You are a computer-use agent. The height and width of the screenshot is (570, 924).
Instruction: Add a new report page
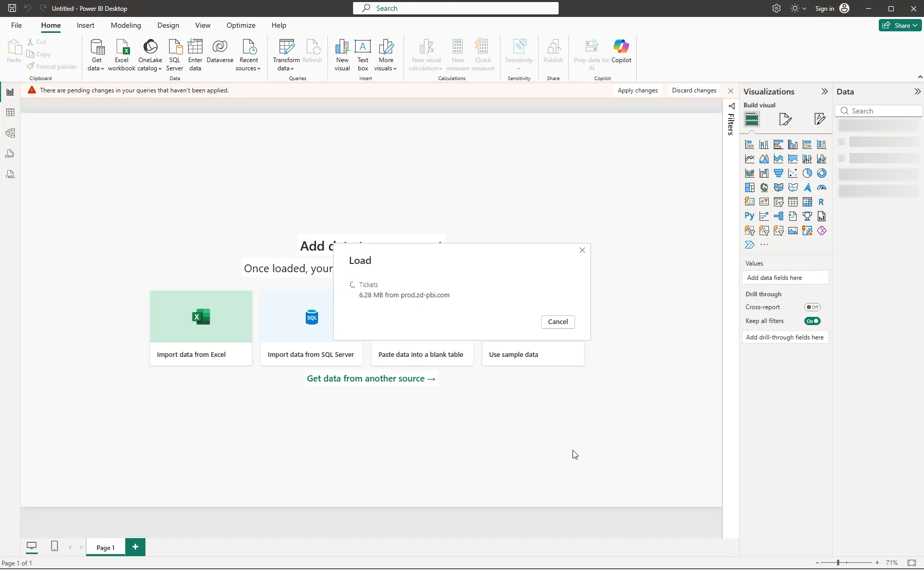pos(135,547)
